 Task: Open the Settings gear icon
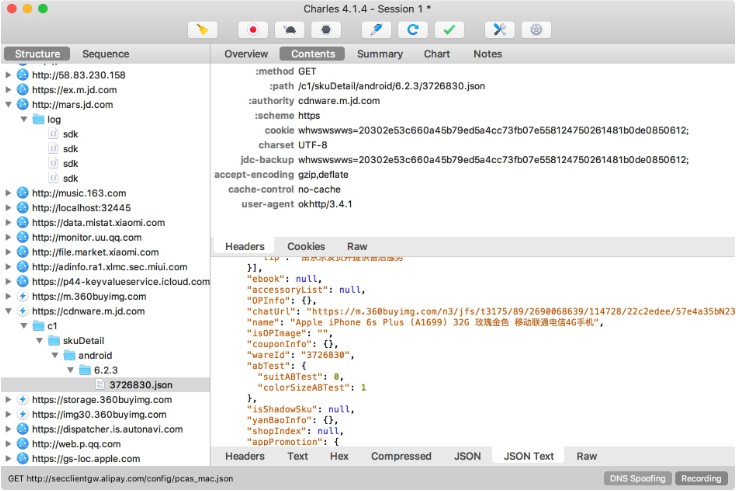pos(536,30)
